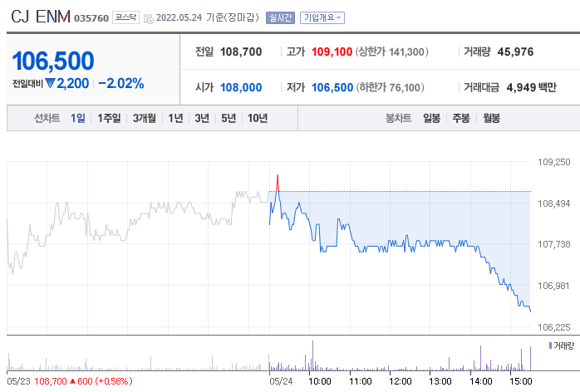Click the upper limit 상한가 141,300 text
Screen dimensions: 580x392
pyautogui.click(x=391, y=51)
